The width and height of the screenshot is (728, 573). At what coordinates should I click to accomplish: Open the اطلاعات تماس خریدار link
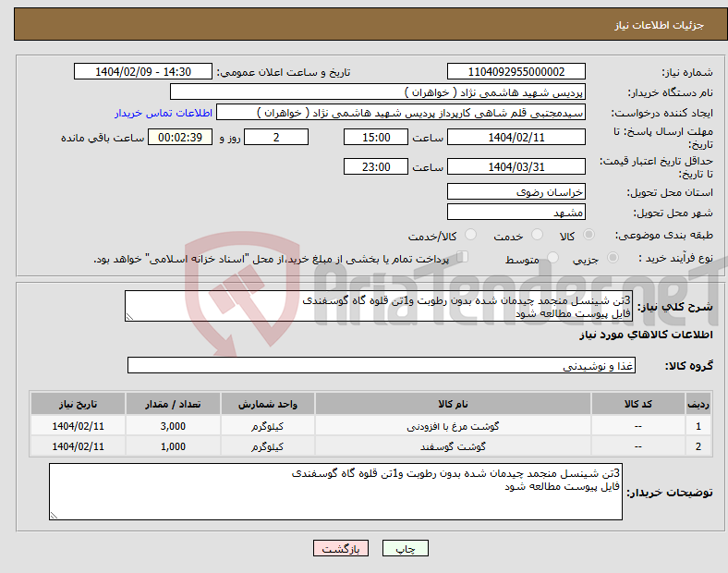tap(164, 113)
